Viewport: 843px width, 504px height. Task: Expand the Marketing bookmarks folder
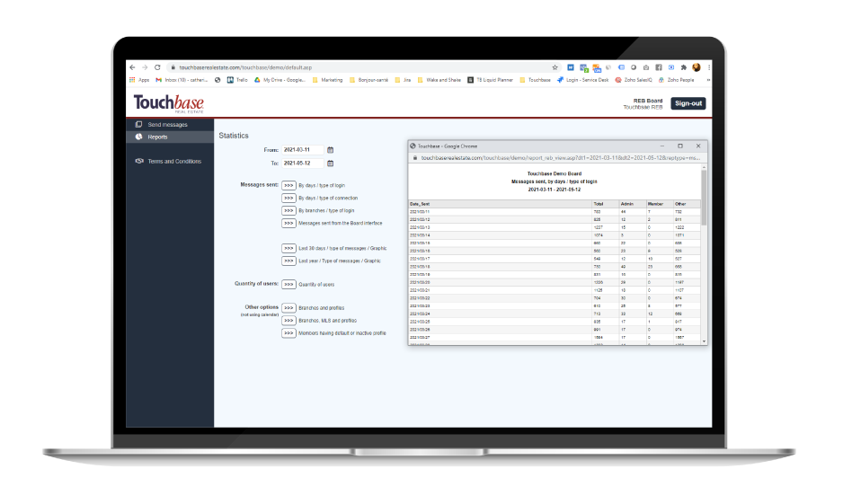point(327,80)
